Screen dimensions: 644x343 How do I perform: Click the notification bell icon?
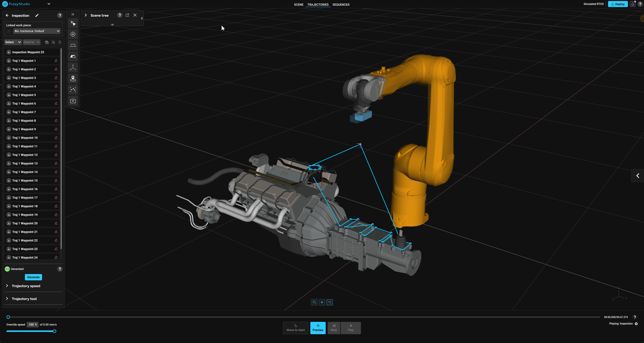pos(633,4)
